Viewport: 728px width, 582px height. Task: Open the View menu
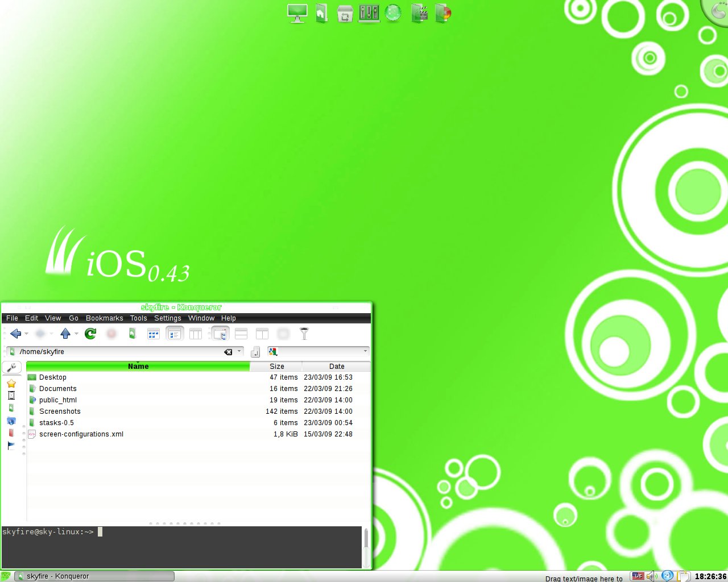[x=53, y=318]
